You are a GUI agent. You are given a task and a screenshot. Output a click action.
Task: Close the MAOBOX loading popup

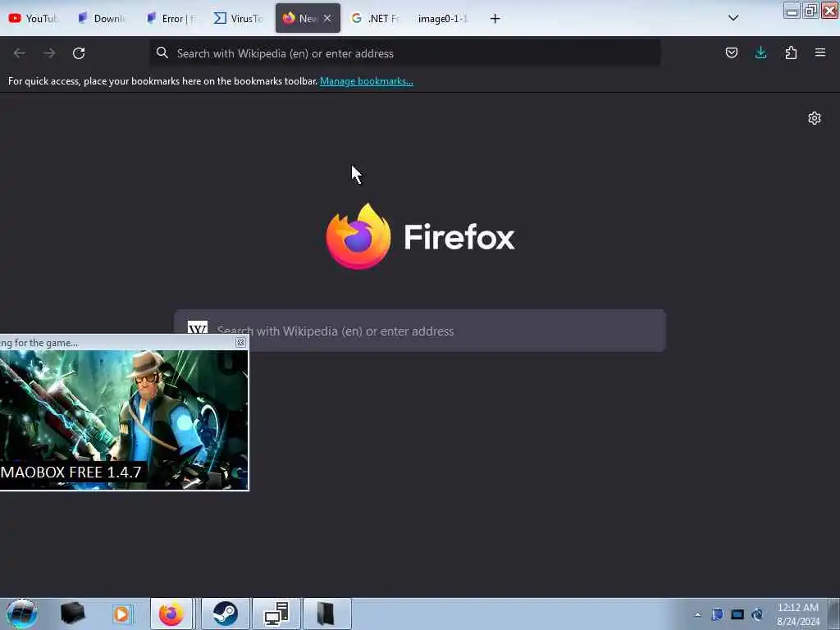click(240, 343)
